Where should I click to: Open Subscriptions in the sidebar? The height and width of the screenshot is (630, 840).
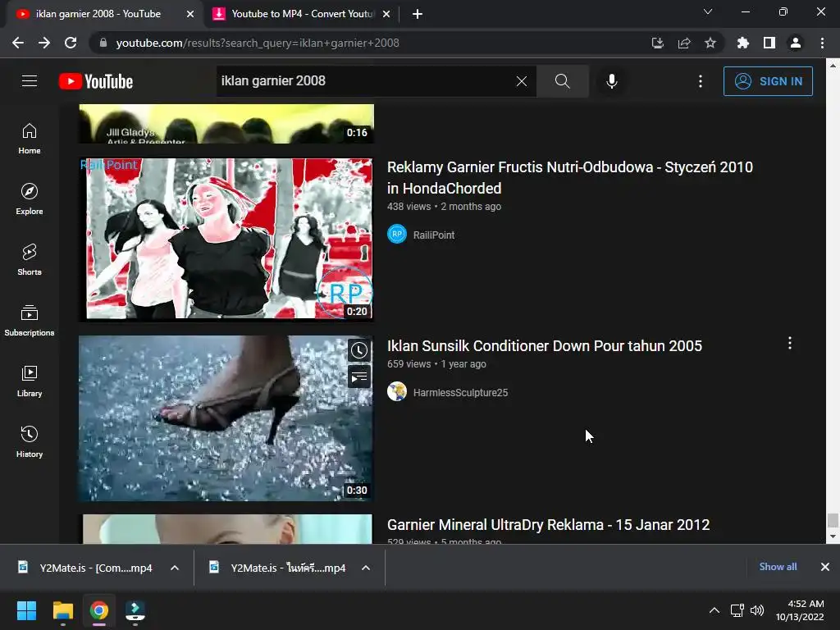(x=30, y=321)
